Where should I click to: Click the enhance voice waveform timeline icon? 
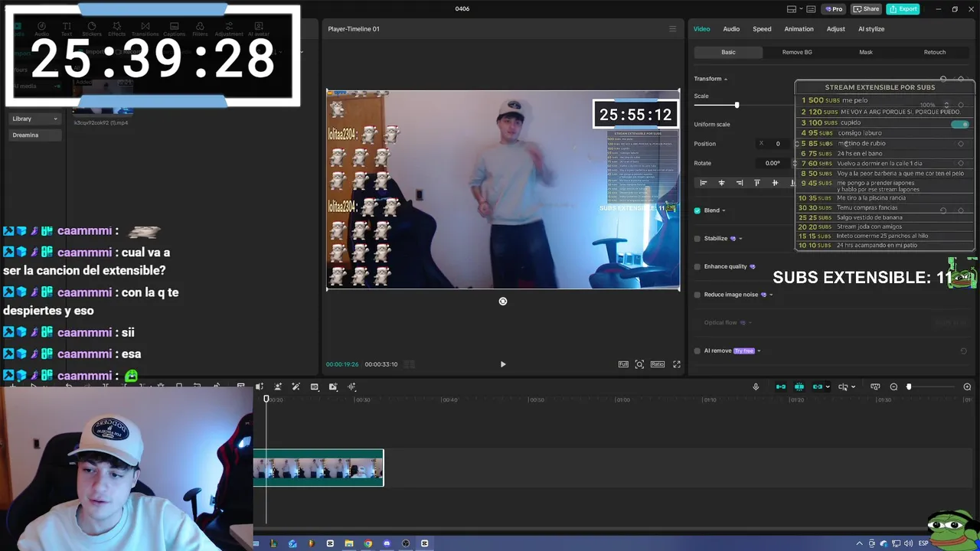point(352,386)
